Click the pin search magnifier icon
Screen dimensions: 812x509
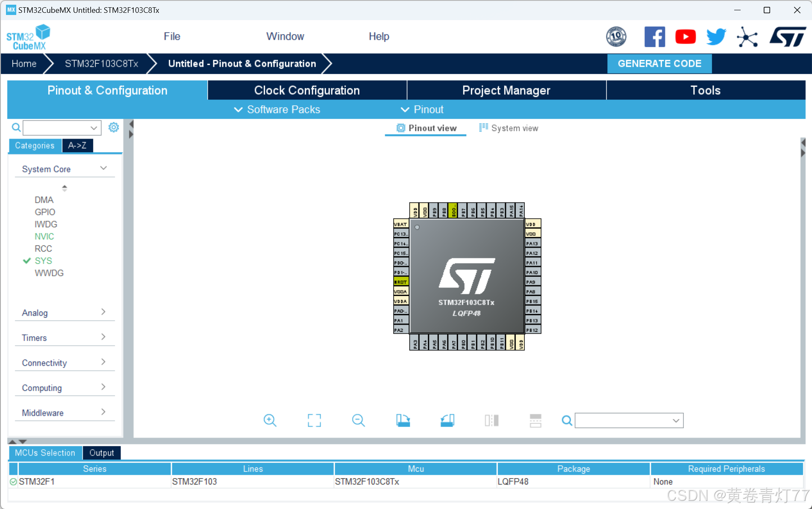567,420
